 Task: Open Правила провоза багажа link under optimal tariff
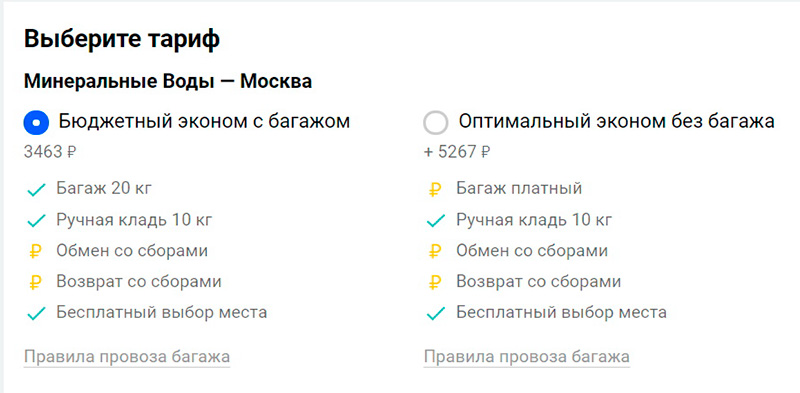tap(527, 357)
